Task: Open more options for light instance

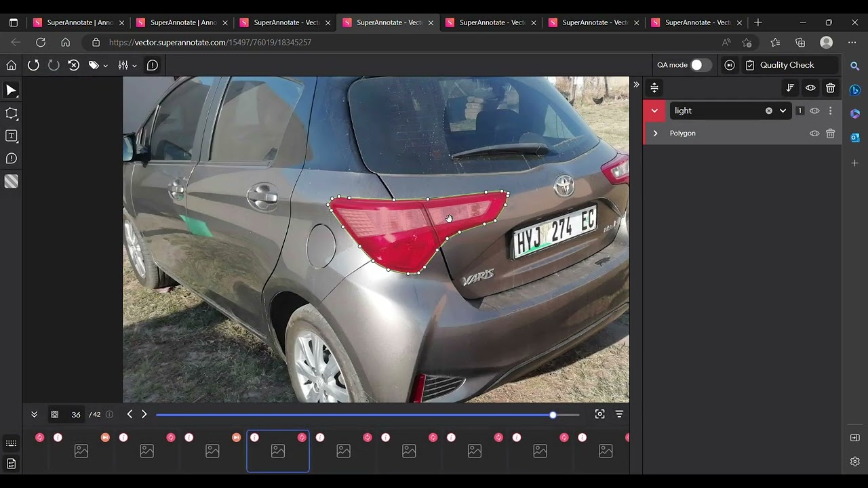Action: [831, 110]
